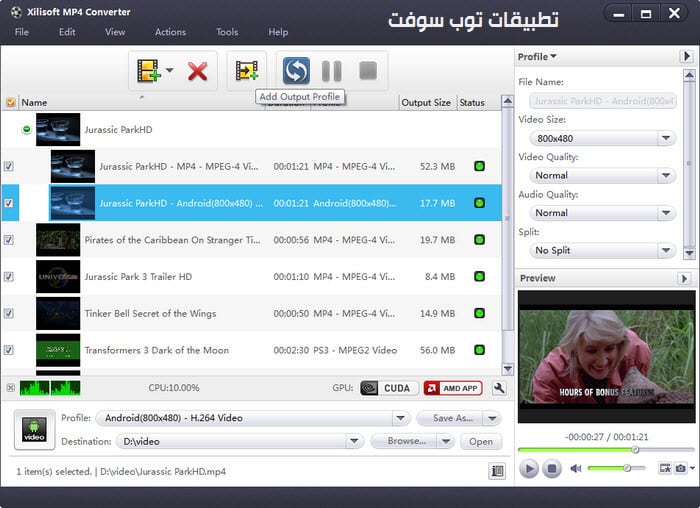Image resolution: width=700 pixels, height=508 pixels.
Task: Click Profile panel scrollbar up arrow
Action: tap(689, 75)
